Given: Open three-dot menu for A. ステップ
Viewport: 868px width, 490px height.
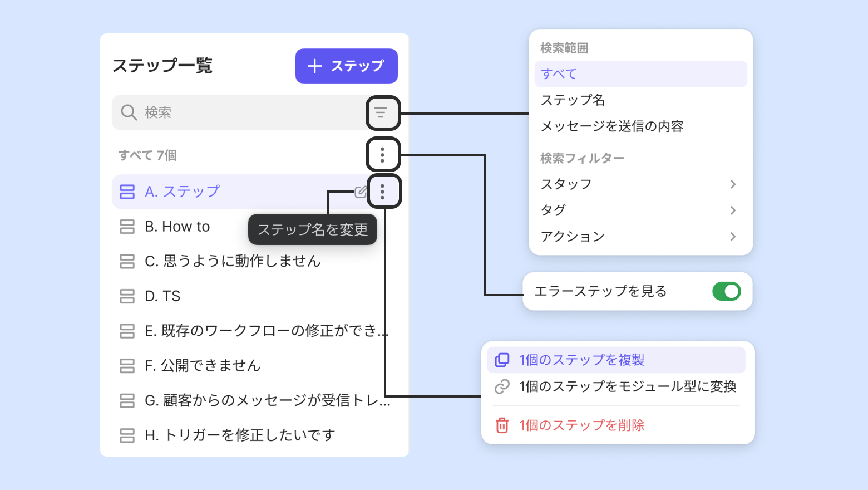Looking at the screenshot, I should point(382,192).
